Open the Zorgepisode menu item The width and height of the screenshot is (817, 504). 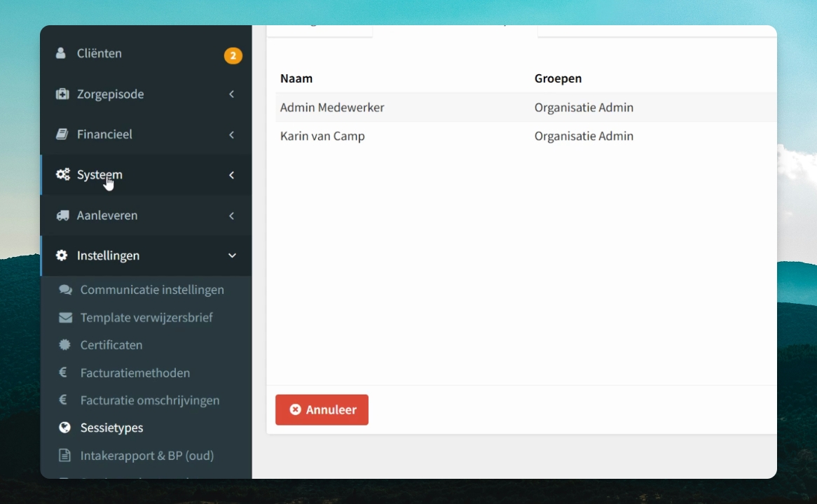(146, 94)
